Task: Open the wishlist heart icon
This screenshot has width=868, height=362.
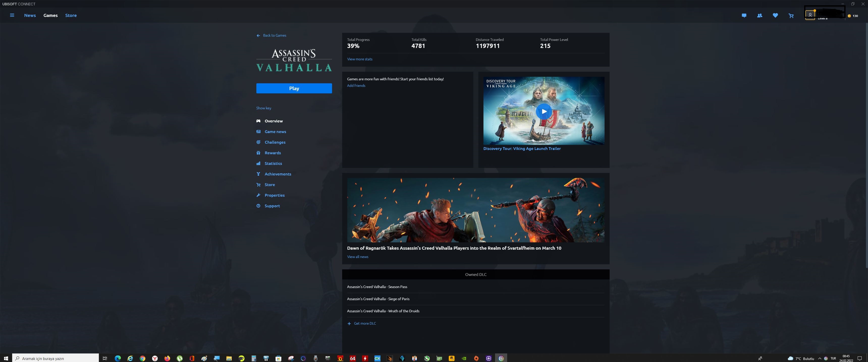Action: point(775,15)
